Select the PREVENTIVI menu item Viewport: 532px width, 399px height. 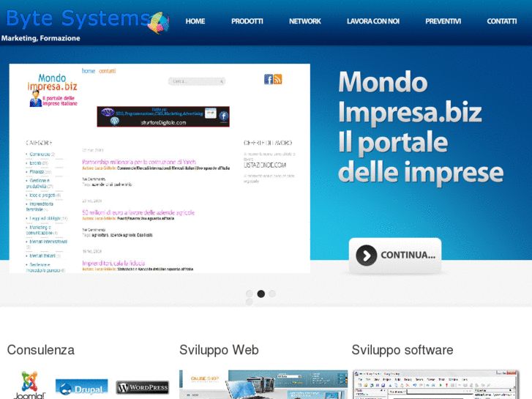[x=443, y=21]
